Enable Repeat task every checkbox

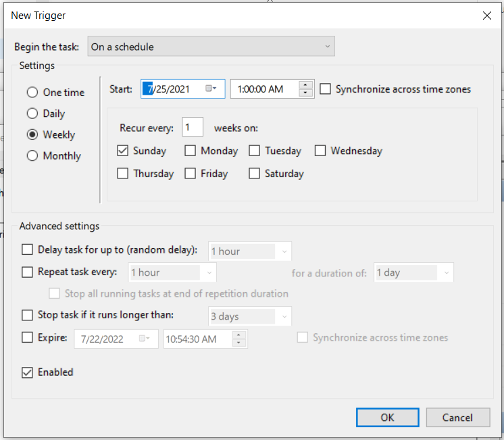(27, 272)
